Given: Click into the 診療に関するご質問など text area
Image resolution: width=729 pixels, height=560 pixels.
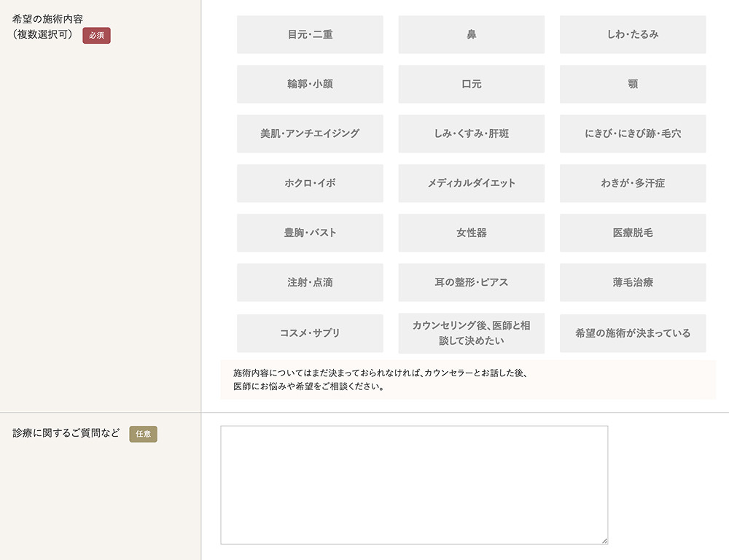Looking at the screenshot, I should click(414, 485).
